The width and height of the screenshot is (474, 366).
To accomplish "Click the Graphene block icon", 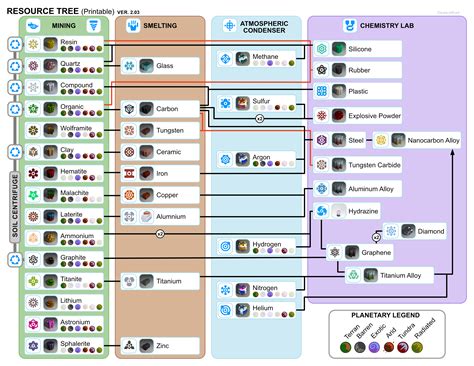I will pyautogui.click(x=352, y=252).
